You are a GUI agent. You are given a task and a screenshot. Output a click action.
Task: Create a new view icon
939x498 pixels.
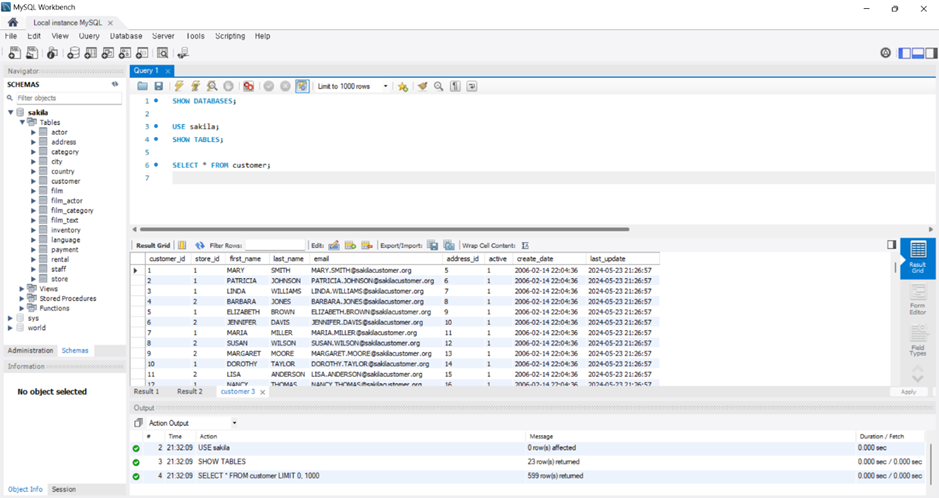tap(108, 53)
